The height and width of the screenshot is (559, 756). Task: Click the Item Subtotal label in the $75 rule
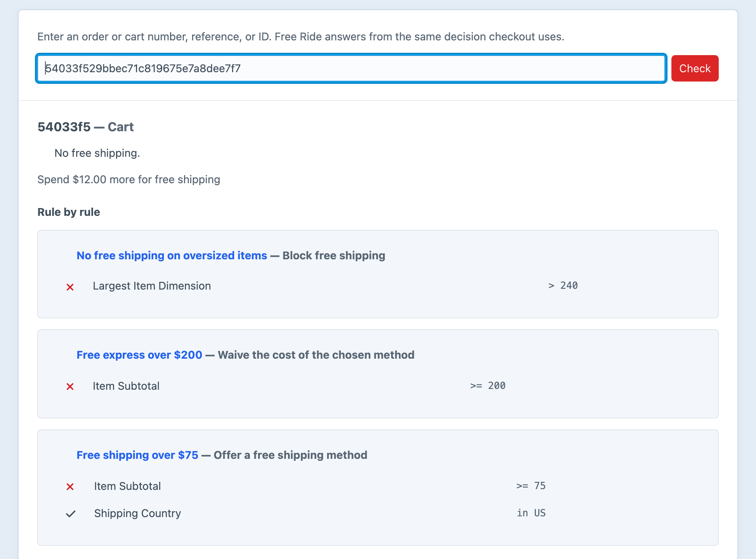[x=127, y=486]
